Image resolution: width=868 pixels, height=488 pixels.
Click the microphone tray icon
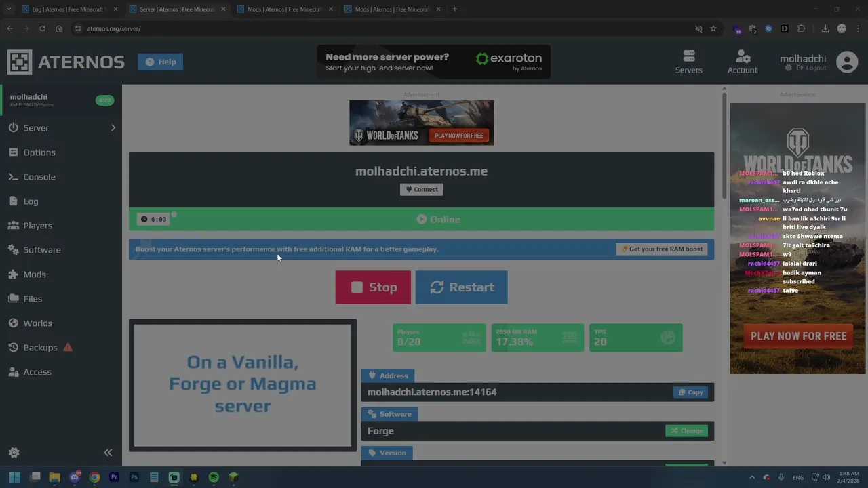click(781, 477)
